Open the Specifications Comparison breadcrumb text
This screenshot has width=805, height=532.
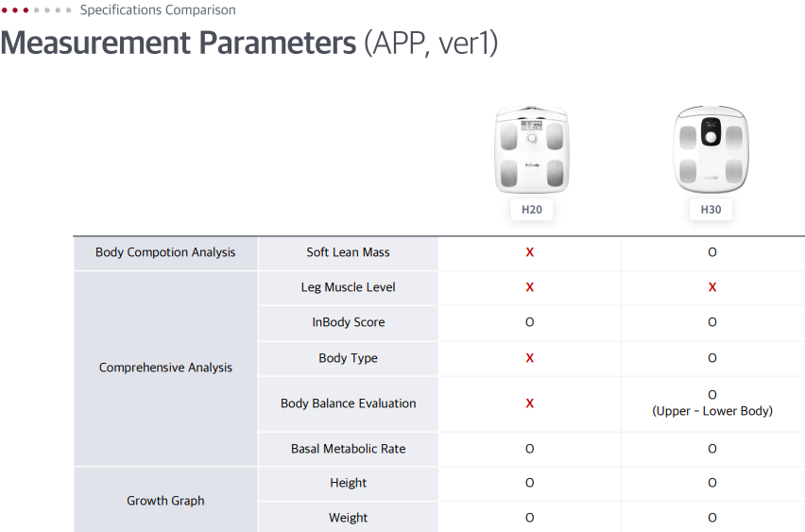[158, 10]
